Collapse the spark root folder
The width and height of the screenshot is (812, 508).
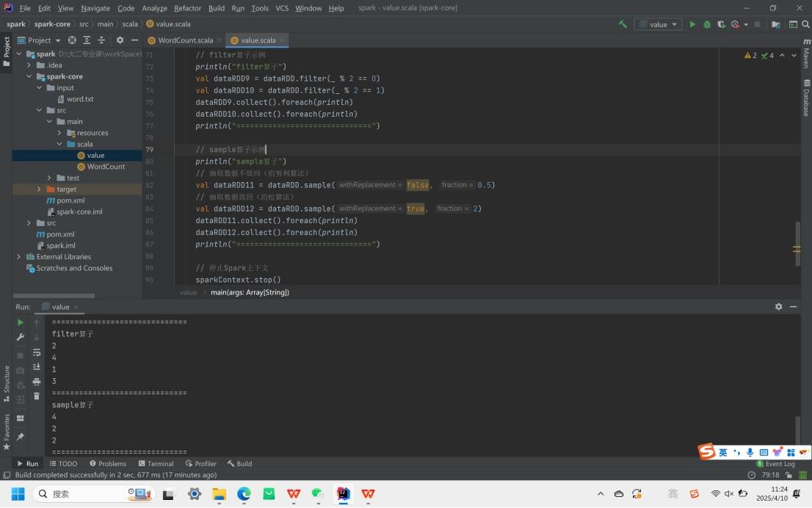[18, 54]
